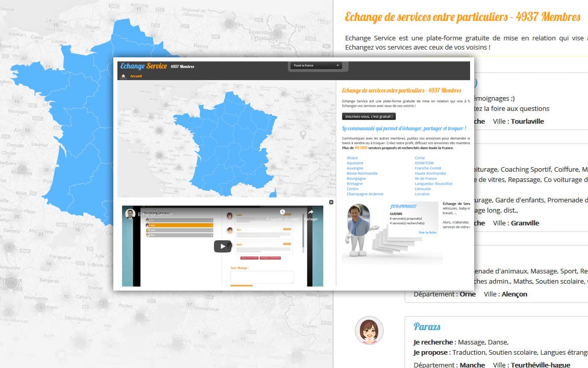The width and height of the screenshot is (588, 368).
Task: Click the grey map pin in popup map
Action: (303, 134)
